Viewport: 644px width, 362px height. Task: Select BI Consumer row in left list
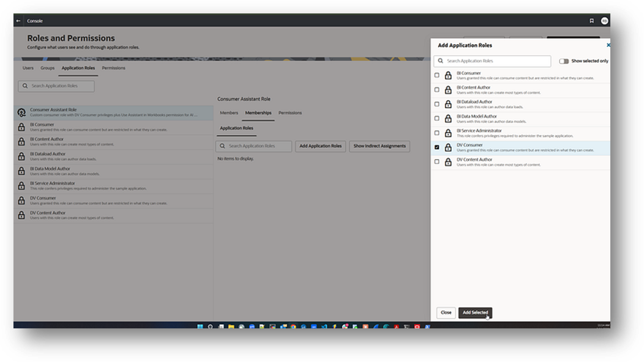113,127
